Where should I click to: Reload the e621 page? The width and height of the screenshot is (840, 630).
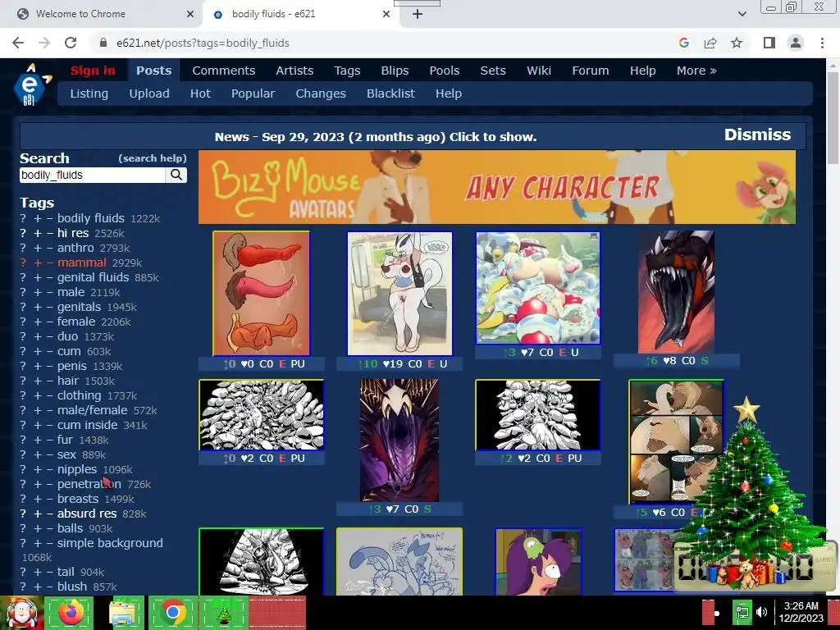point(71,43)
